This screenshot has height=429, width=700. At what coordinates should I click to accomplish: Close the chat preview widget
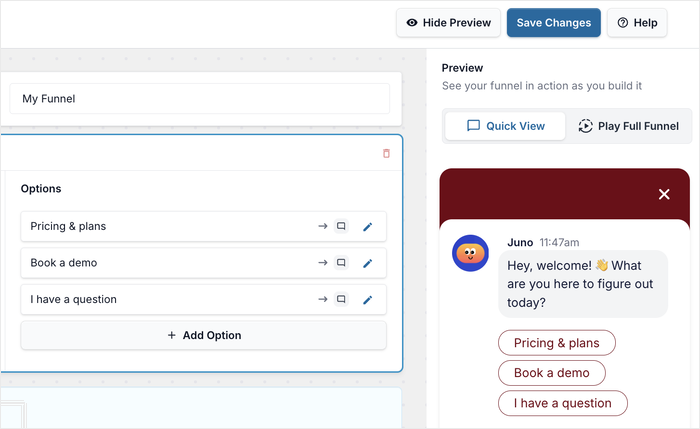[x=664, y=194]
